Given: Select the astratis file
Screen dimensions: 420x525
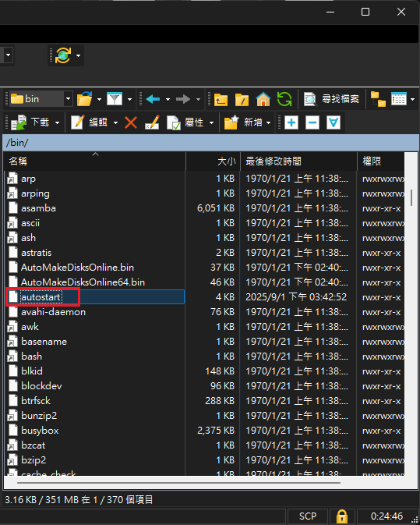Looking at the screenshot, I should 37,253.
